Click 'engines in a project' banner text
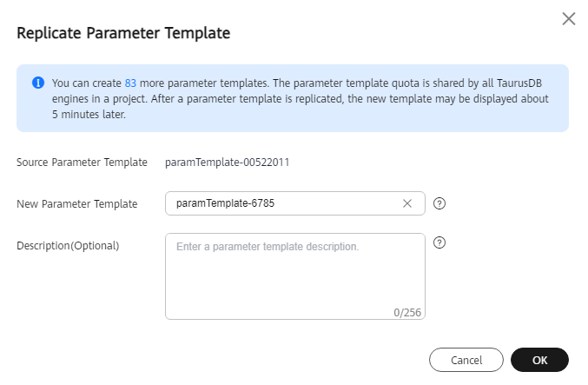 coord(99,99)
